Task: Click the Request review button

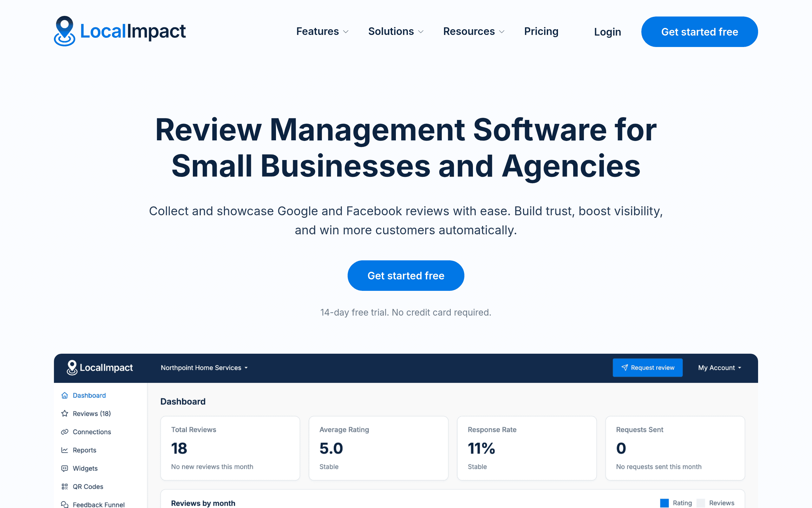Action: point(647,368)
